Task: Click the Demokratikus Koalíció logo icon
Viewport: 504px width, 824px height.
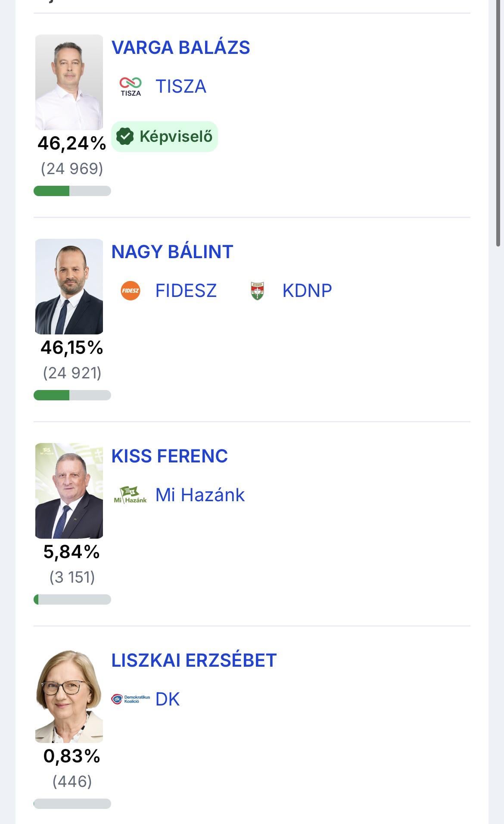Action: pyautogui.click(x=130, y=699)
